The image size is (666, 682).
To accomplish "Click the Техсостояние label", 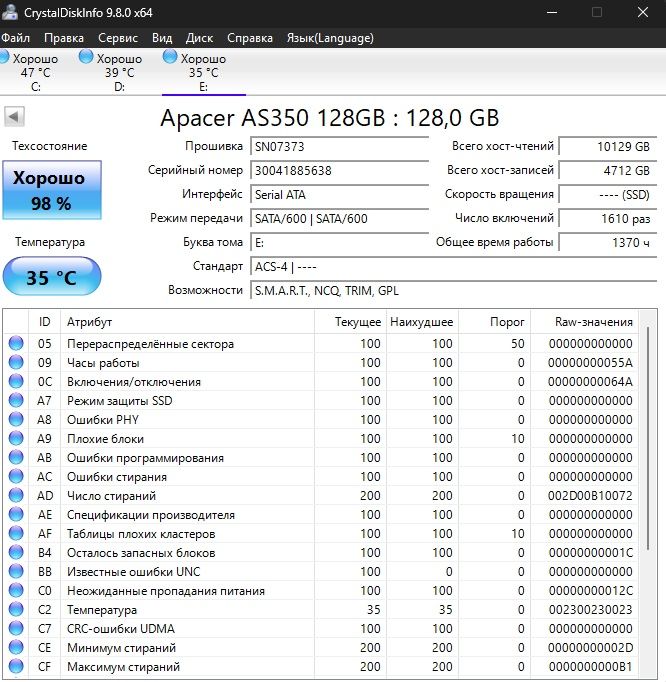I will pyautogui.click(x=50, y=146).
